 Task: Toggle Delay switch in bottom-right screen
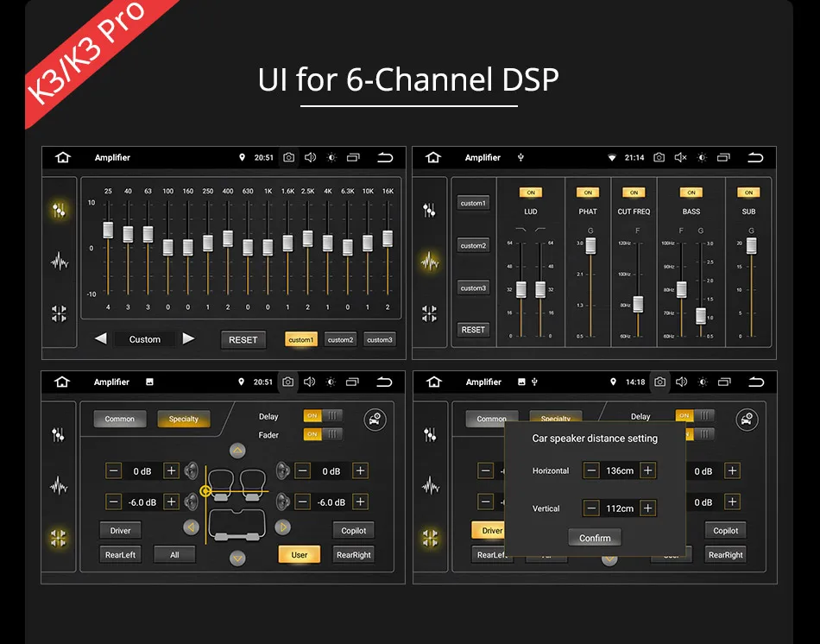(695, 416)
